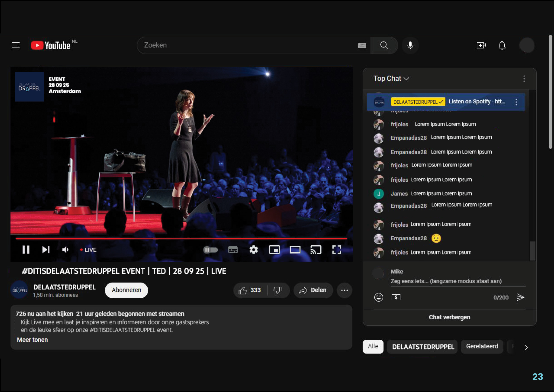Screen dimensions: 554x392
Task: Select the DELAATSTEDRUPPEL filter chip
Action: click(x=423, y=347)
